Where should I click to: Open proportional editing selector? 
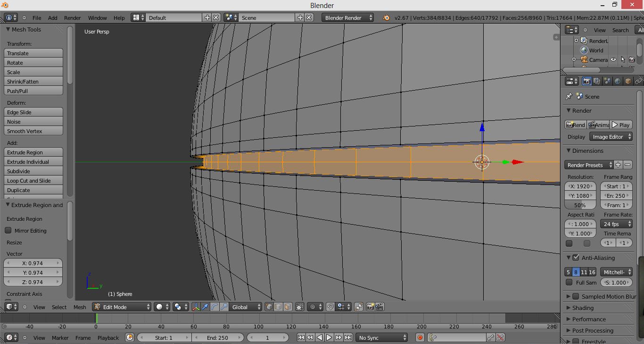[315, 307]
